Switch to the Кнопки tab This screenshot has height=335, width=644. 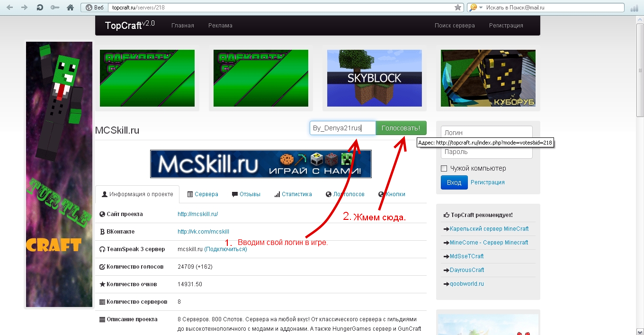392,194
